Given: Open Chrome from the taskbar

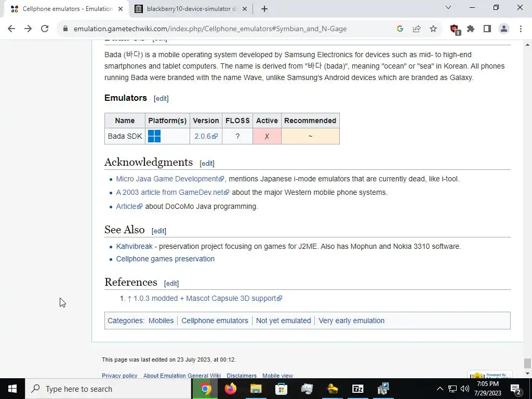Looking at the screenshot, I should point(205,389).
